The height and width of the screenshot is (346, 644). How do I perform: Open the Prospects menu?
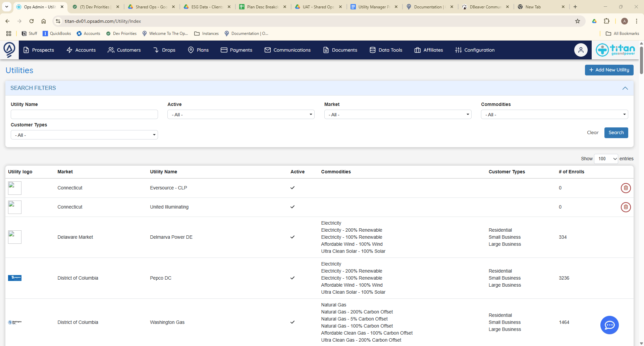coord(39,50)
